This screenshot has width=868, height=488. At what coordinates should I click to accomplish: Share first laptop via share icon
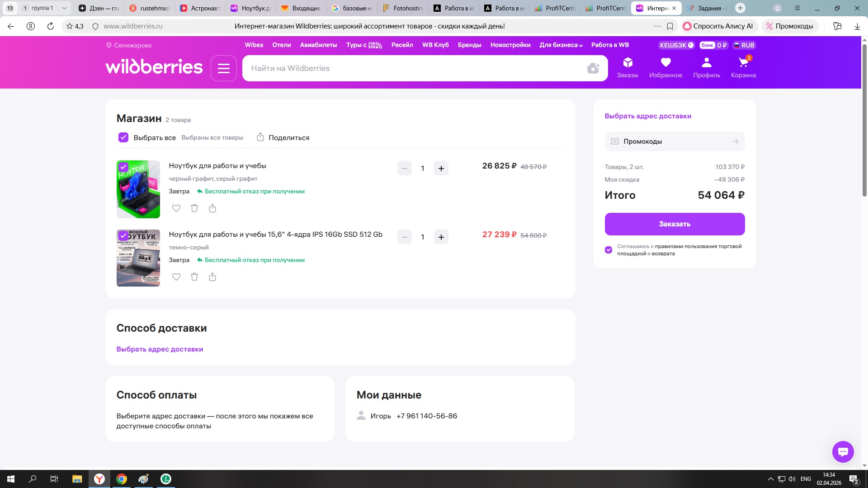click(x=212, y=208)
